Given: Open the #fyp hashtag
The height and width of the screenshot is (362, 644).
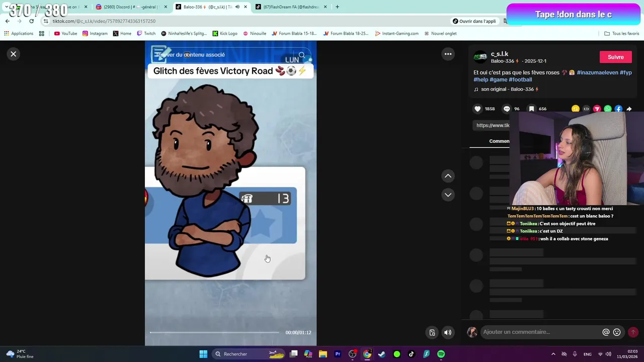Looking at the screenshot, I should (626, 72).
